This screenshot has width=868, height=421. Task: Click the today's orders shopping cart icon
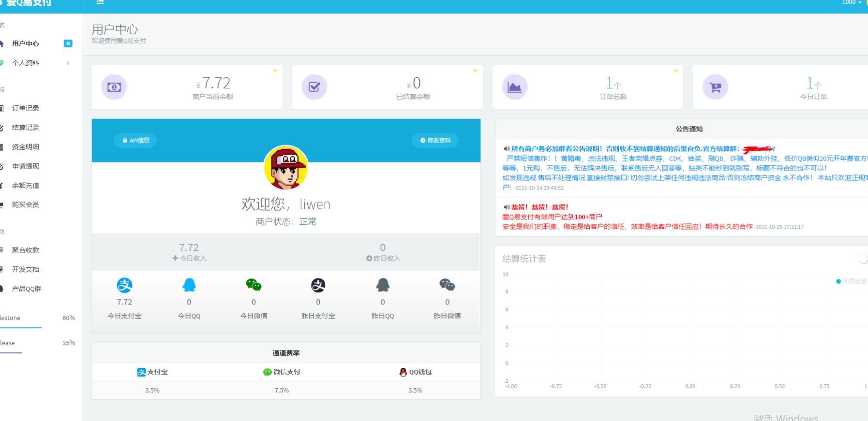[715, 87]
